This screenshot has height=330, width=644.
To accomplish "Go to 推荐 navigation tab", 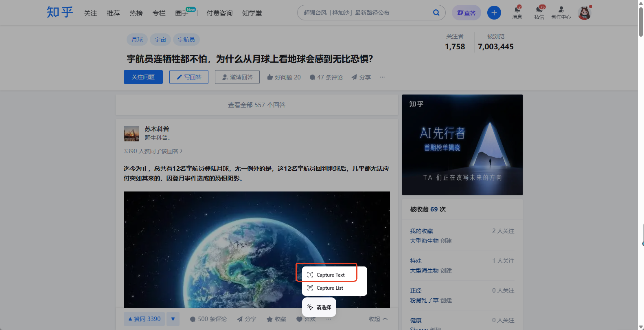I will pyautogui.click(x=113, y=13).
